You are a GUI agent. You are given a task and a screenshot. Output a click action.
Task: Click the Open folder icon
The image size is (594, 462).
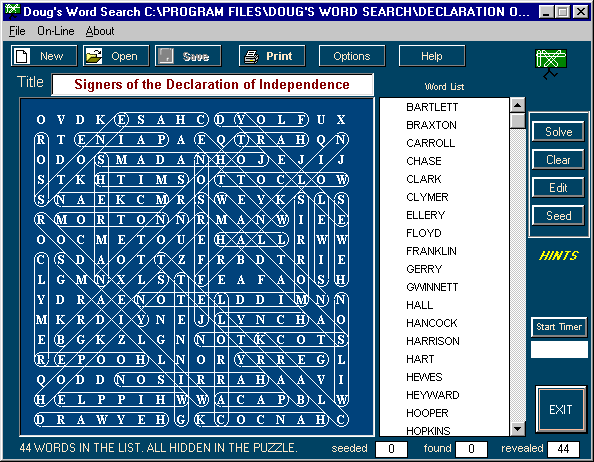click(x=94, y=56)
